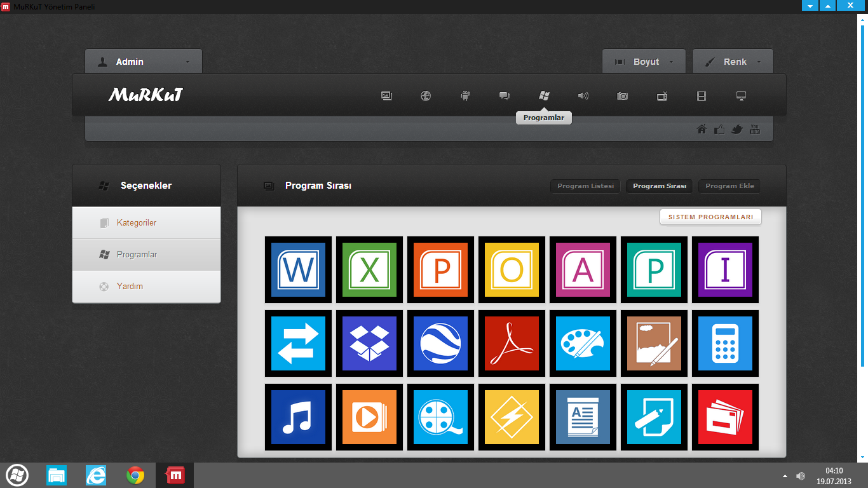
Task: Open the document writer tile
Action: click(583, 417)
